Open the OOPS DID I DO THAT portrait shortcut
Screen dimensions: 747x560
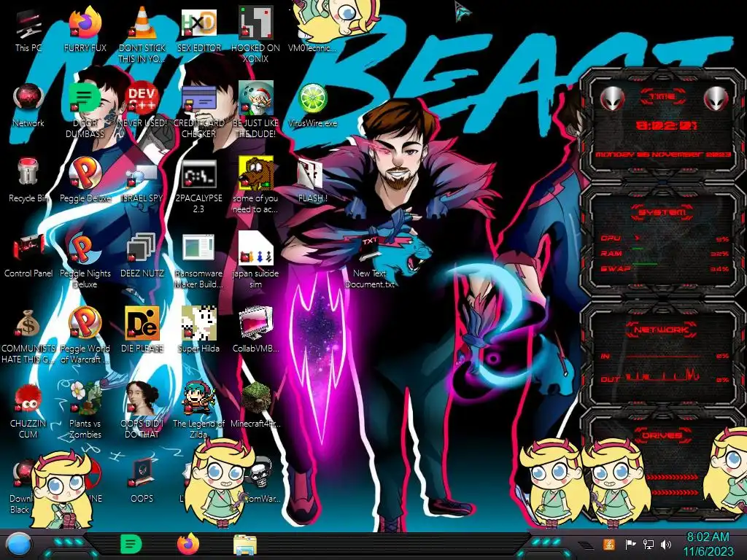pos(142,411)
